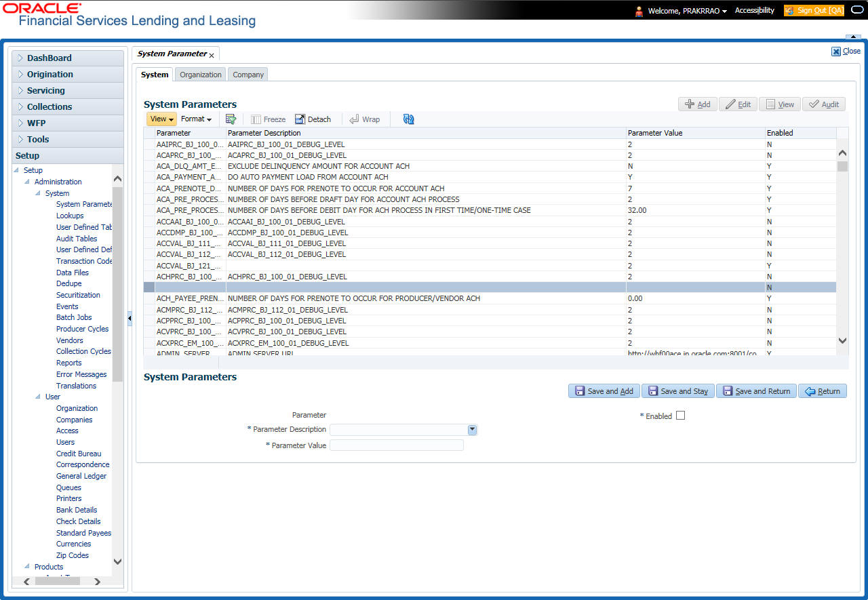Refresh the System Parameters table
The height and width of the screenshot is (600, 868).
pos(408,119)
